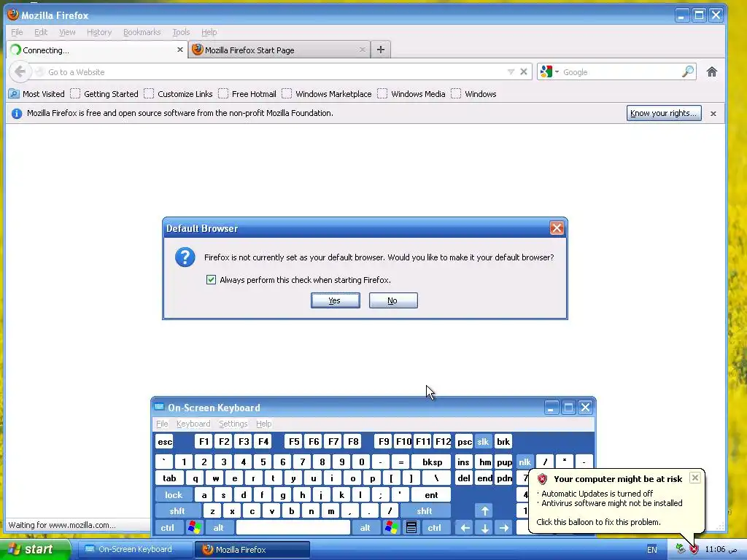This screenshot has height=560, width=747.
Task: Open Settings menu in On-Screen Keyboard
Action: tap(233, 424)
